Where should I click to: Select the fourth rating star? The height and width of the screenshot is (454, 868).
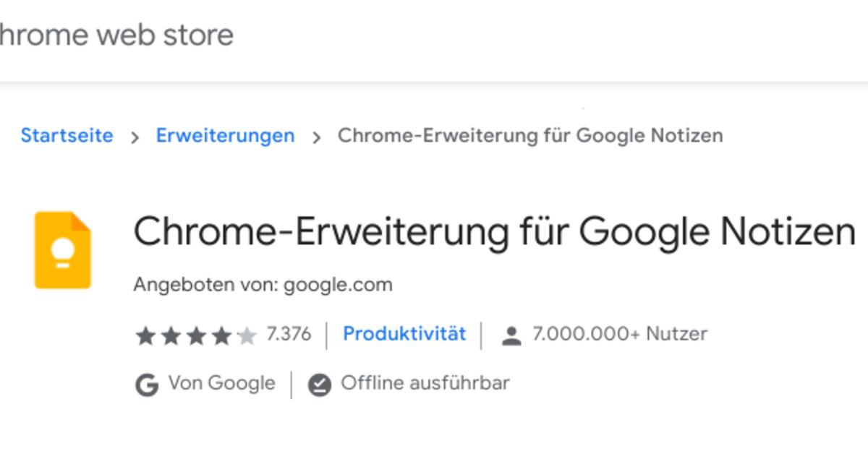pyautogui.click(x=221, y=334)
